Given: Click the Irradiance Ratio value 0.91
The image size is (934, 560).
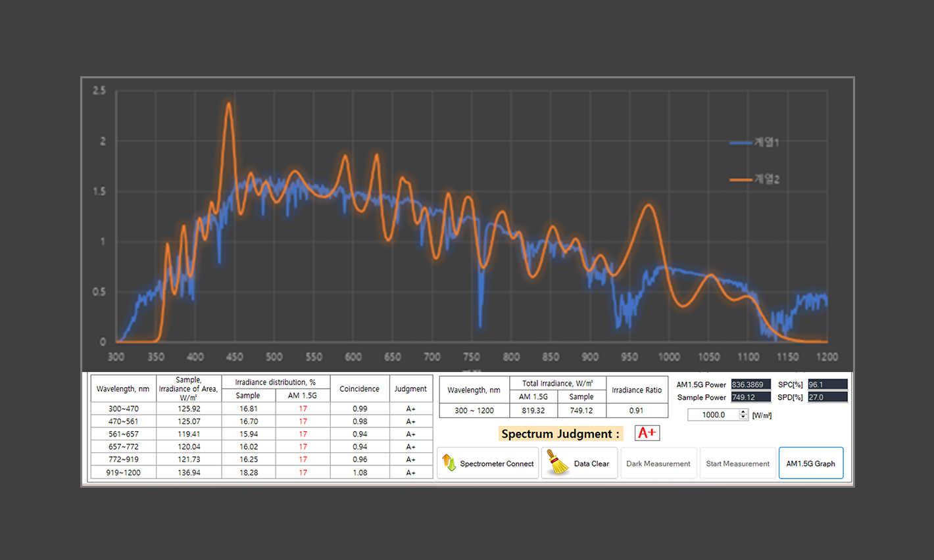Looking at the screenshot, I should tap(636, 410).
